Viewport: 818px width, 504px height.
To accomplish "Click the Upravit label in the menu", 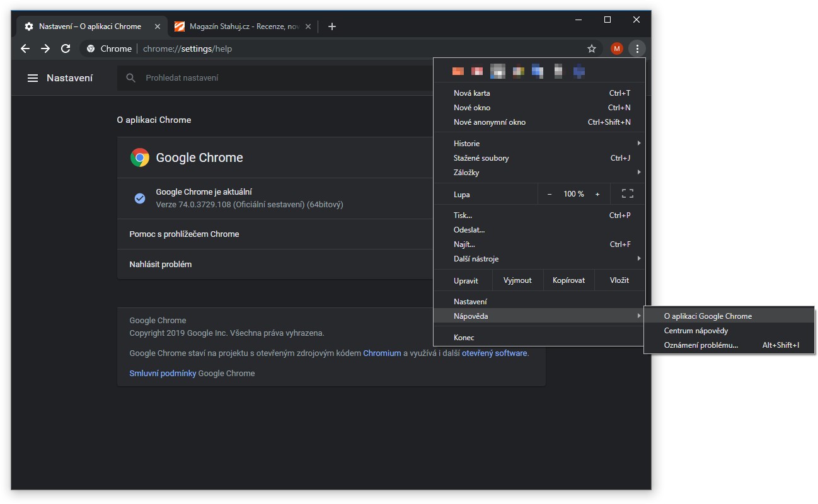I will (x=466, y=280).
